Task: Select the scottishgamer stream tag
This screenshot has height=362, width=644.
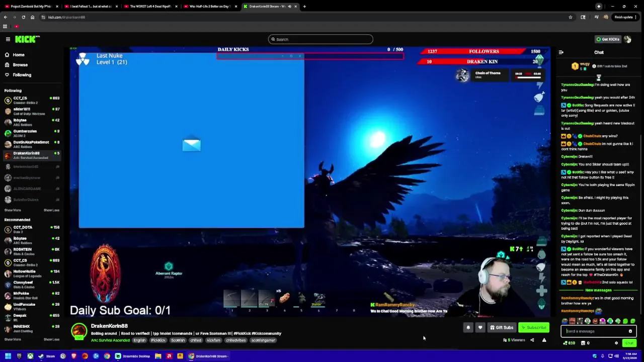Action: [263, 340]
